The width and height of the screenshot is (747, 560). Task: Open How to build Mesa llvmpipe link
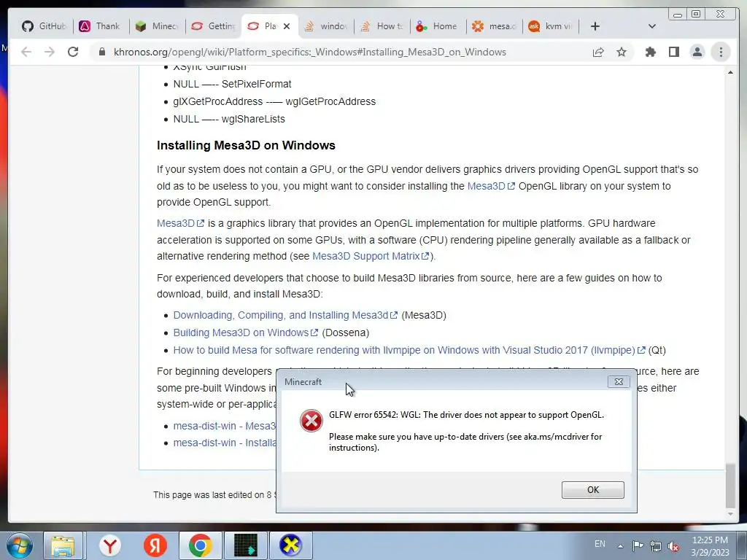(x=409, y=350)
